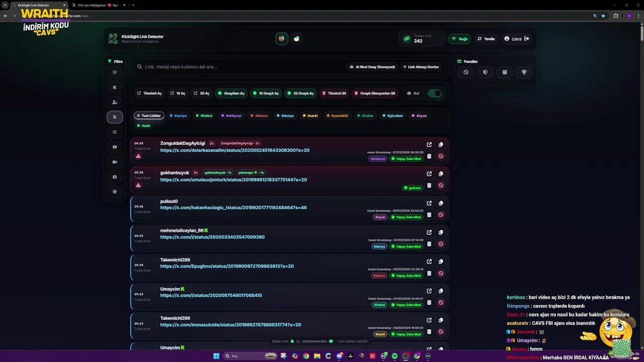Click the round avatar icon in header
This screenshot has width=644, height=362.
click(x=282, y=39)
